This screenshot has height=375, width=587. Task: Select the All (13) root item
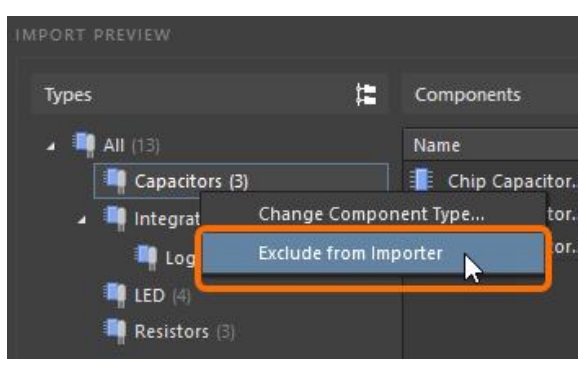(x=131, y=145)
